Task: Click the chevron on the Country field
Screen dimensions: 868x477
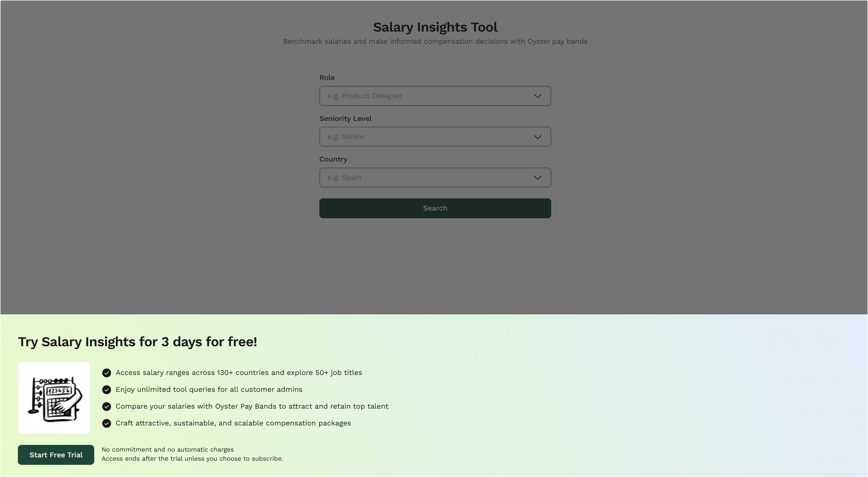Action: [538, 177]
